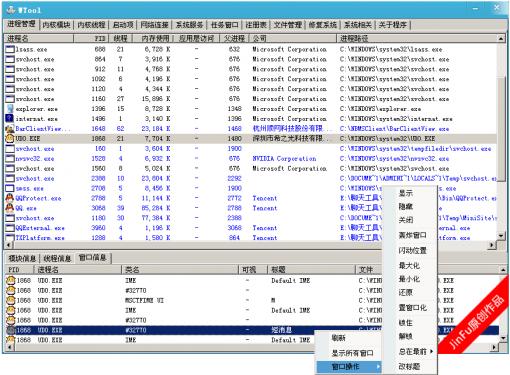Click icon of the MSCTFIME UI window row

click(x=11, y=300)
